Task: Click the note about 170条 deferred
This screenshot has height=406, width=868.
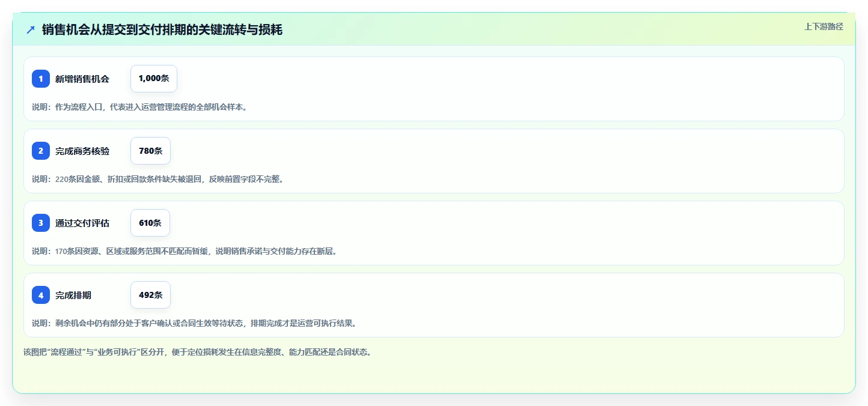Action: [x=185, y=251]
